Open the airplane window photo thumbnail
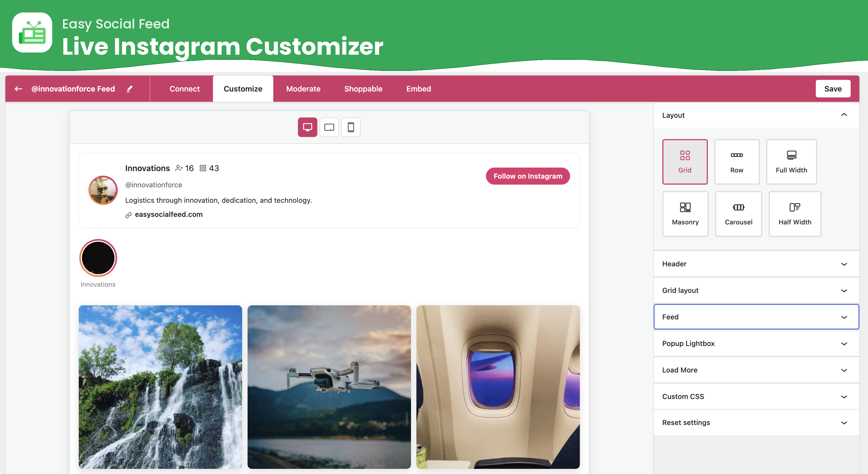The width and height of the screenshot is (868, 474). [498, 387]
